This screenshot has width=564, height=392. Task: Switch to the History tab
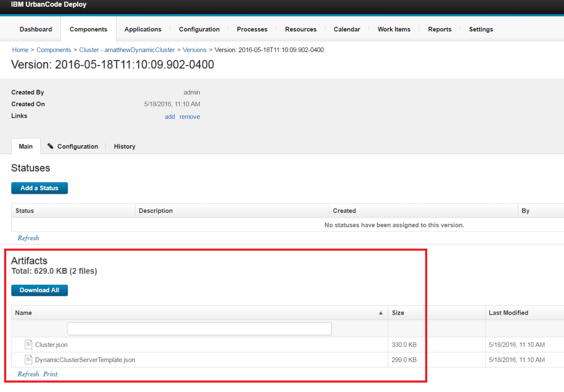[x=124, y=146]
